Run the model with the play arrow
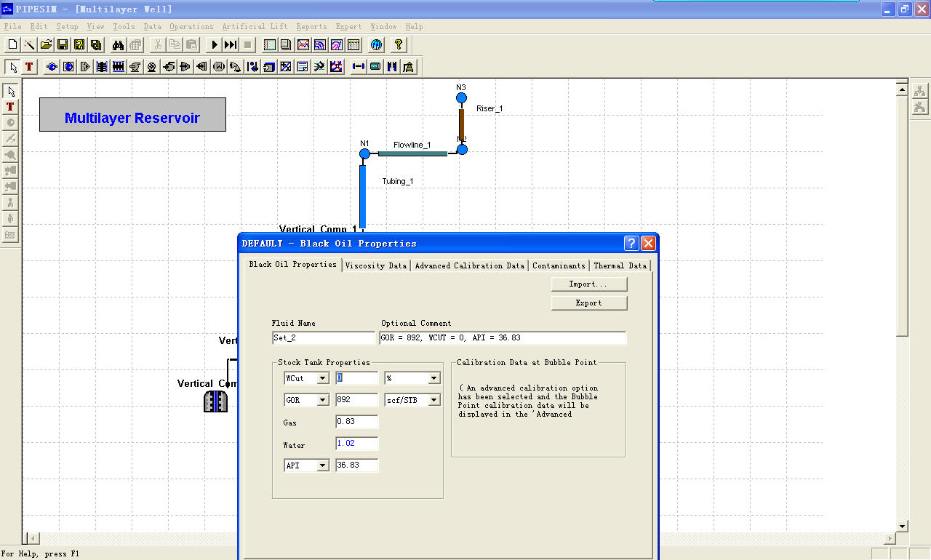The height and width of the screenshot is (560, 931). 215,44
